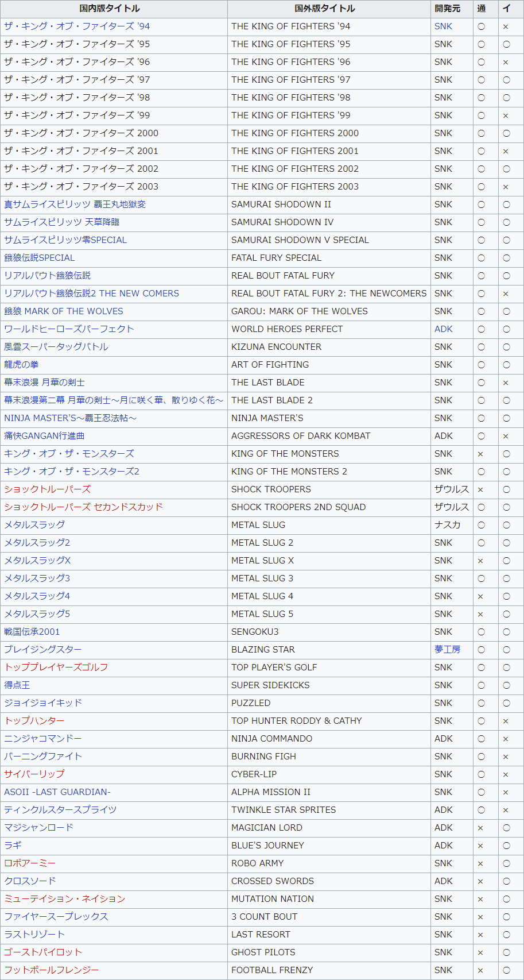Open ワールドヒーローズパーフェクト link
Image resolution: width=524 pixels, height=980 pixels.
(69, 329)
